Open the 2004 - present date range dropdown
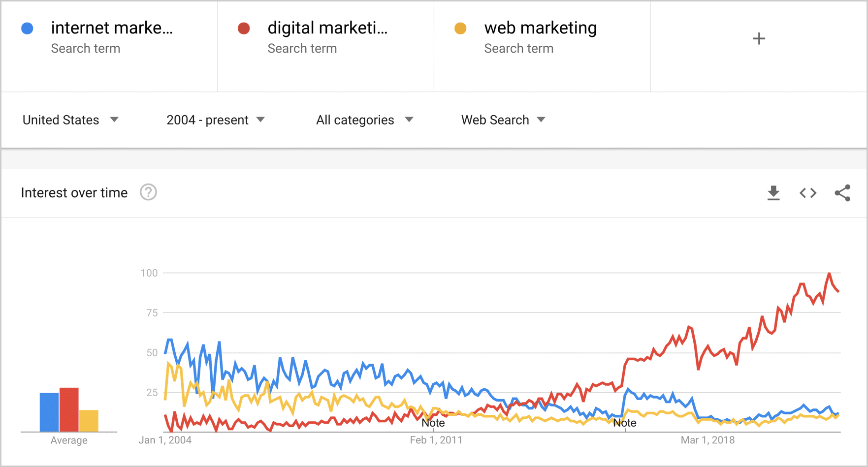 click(216, 120)
